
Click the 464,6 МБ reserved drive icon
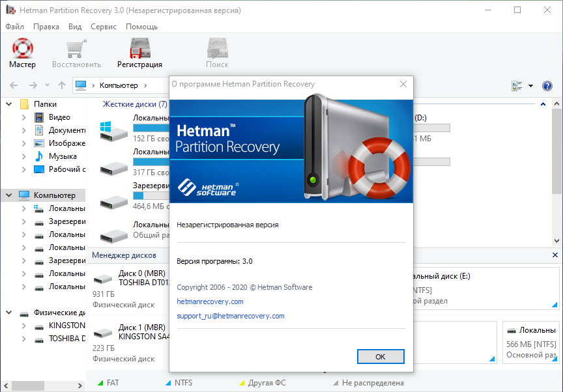click(114, 203)
